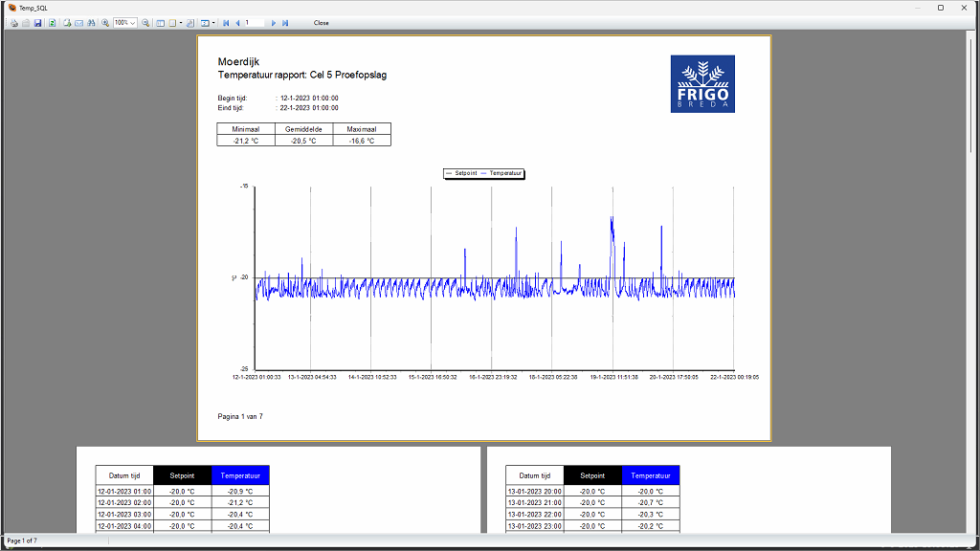Viewport: 980px width, 551px height.
Task: Open page settings yellow page icon
Action: coord(172,23)
